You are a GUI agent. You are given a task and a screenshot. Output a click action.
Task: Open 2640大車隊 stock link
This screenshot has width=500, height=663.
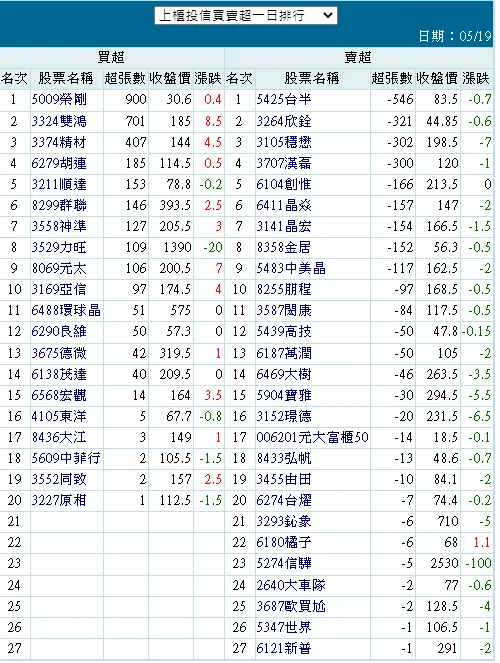tap(291, 586)
